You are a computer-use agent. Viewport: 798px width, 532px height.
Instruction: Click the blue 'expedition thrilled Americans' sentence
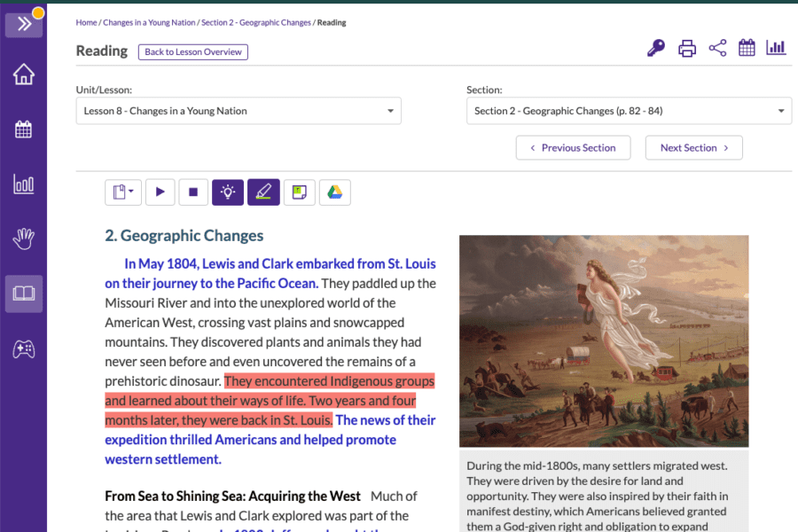click(270, 440)
